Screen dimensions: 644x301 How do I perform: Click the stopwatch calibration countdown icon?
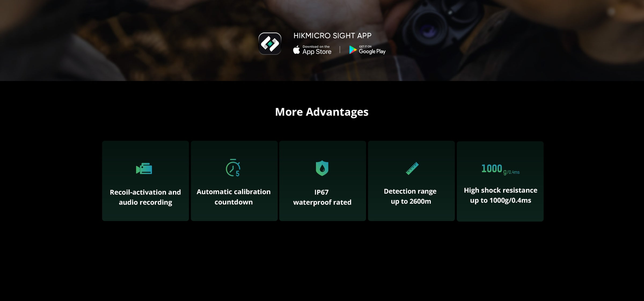click(233, 168)
